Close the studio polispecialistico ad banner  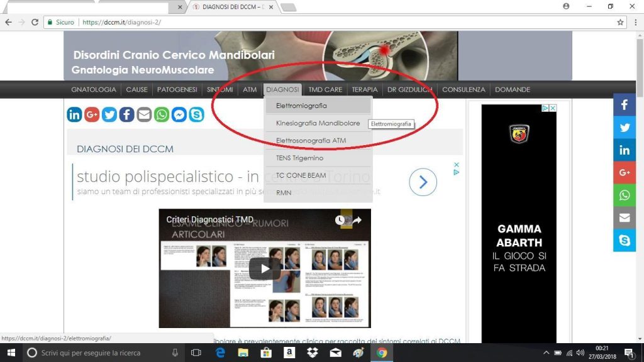tap(457, 165)
